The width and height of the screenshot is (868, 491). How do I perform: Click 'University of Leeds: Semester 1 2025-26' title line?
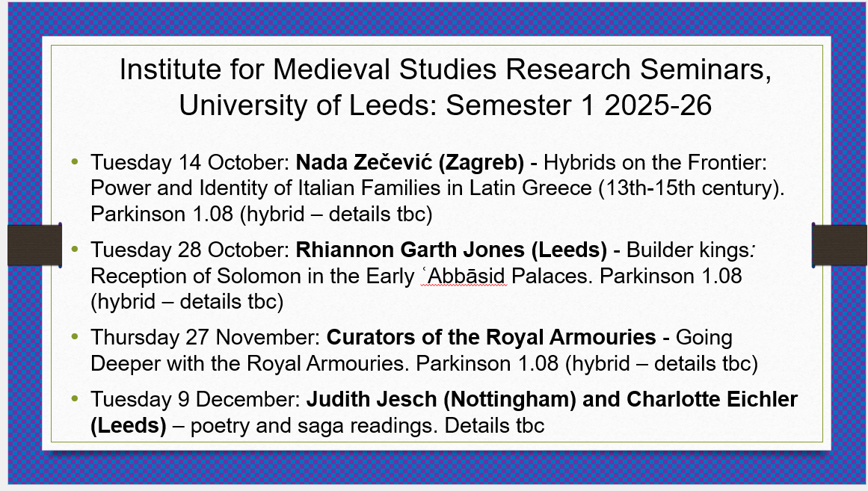pos(445,105)
